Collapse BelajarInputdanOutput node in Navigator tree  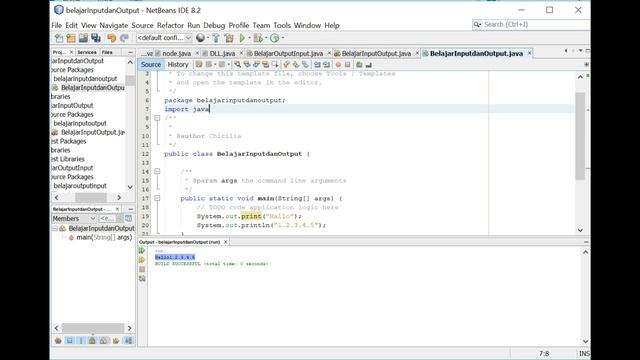pos(55,228)
